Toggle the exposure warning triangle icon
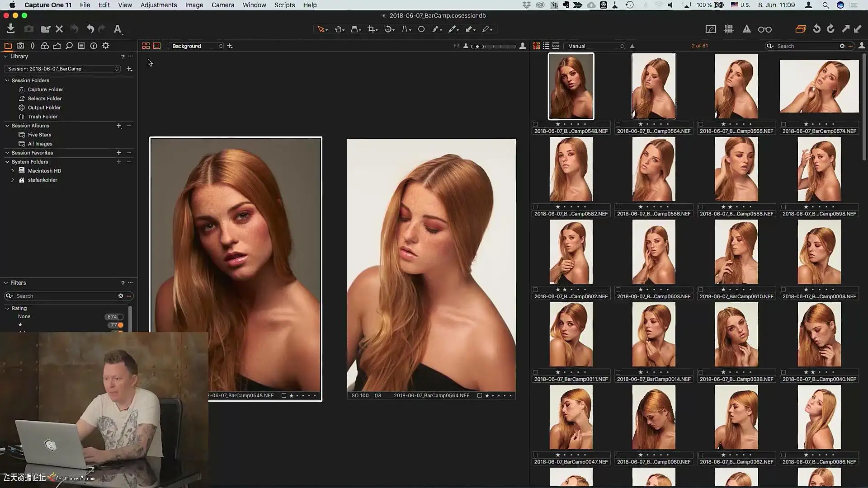 coord(746,29)
